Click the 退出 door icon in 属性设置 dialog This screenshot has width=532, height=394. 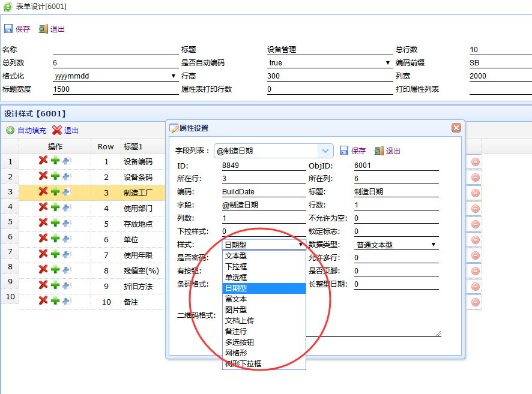(x=379, y=151)
